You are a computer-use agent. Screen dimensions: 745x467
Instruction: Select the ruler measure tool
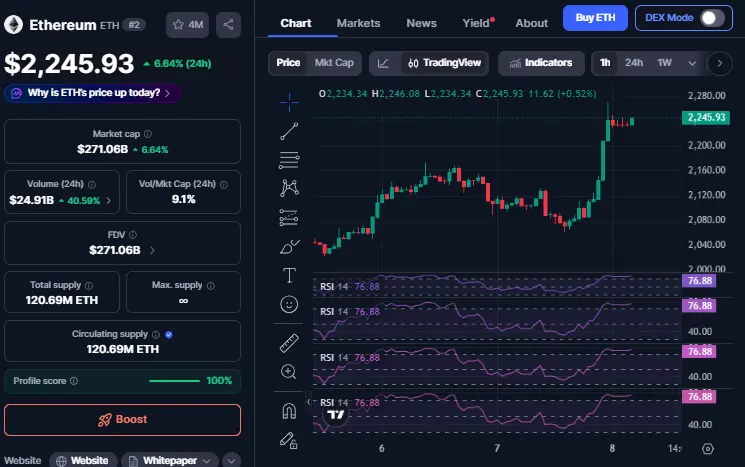289,343
